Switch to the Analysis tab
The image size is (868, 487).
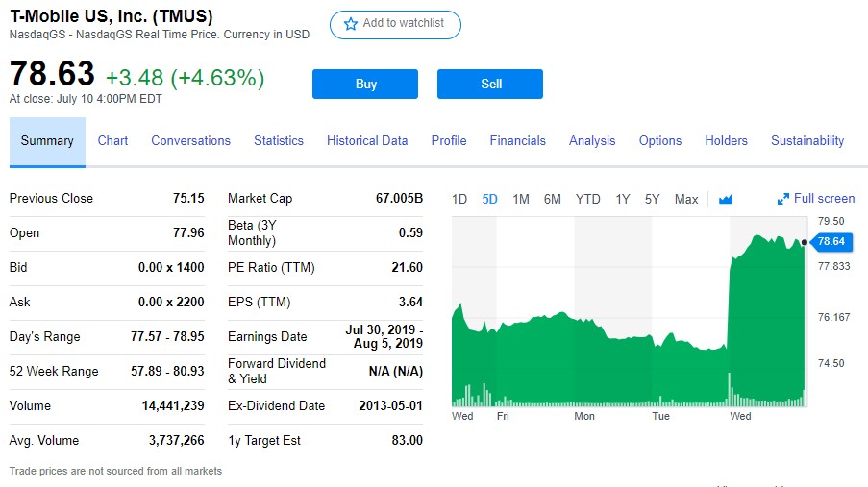coord(592,140)
